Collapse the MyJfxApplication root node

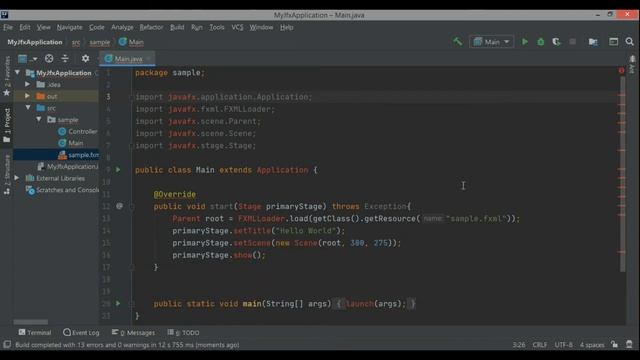coord(18,72)
